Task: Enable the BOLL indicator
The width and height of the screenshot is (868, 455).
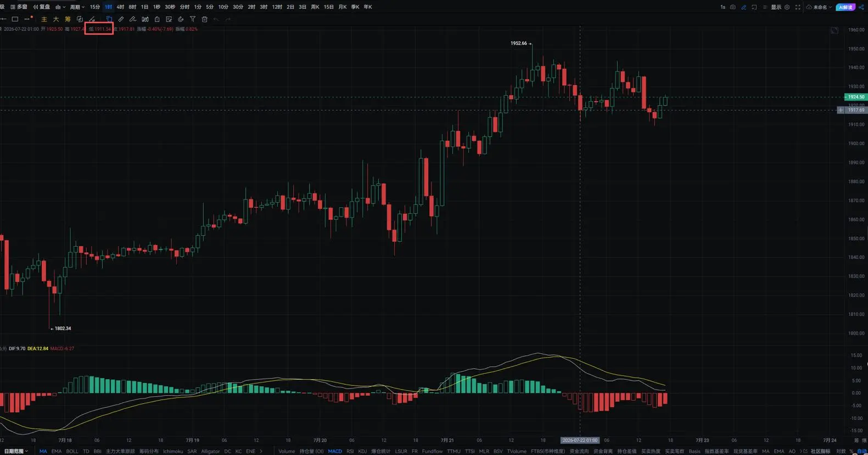Action: pos(72,451)
